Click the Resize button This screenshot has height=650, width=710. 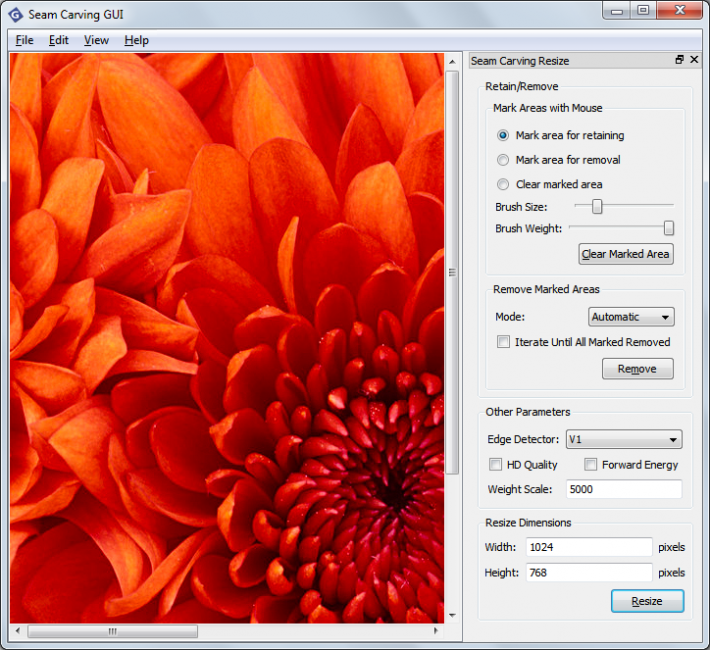[x=647, y=601]
